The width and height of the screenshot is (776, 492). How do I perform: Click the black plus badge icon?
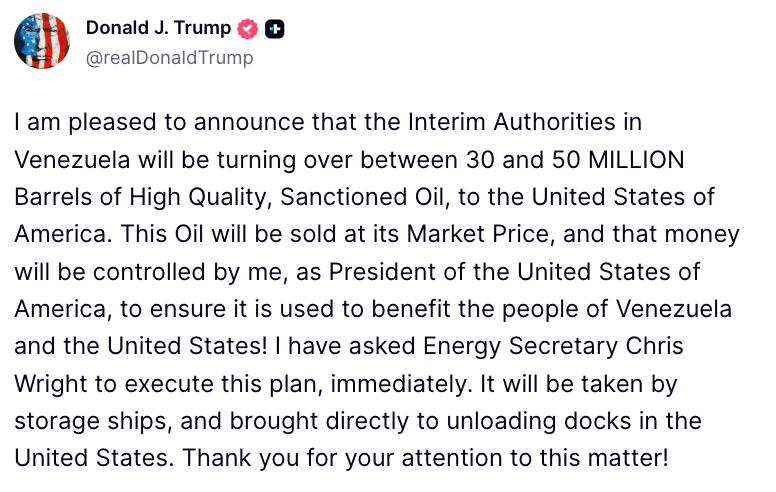pos(276,29)
